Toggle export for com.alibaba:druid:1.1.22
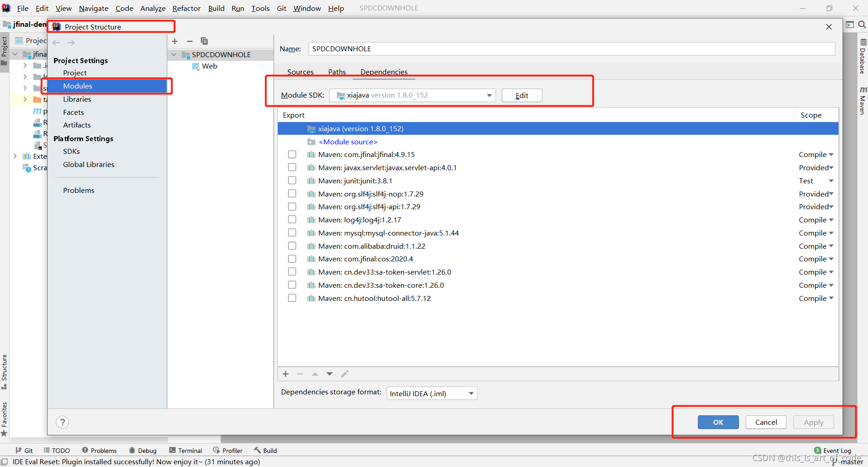Screen dimensions: 868x467 click(x=292, y=246)
